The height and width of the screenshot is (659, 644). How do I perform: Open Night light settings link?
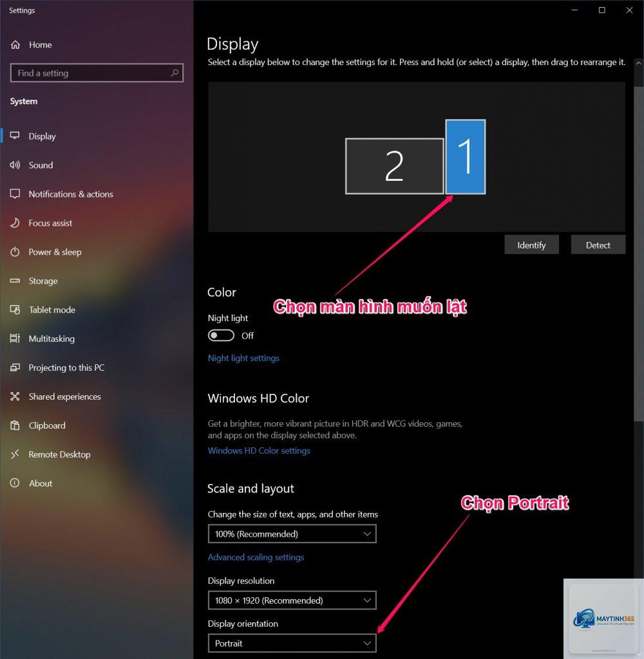pyautogui.click(x=243, y=358)
